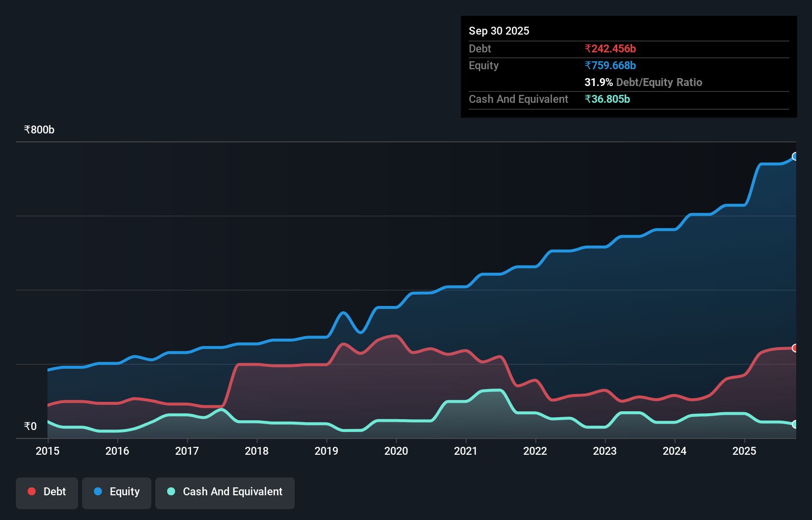Click the Equity value ₹759.668b
The image size is (812, 520).
point(610,65)
